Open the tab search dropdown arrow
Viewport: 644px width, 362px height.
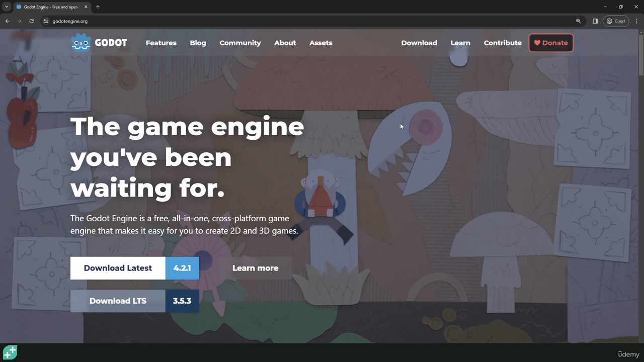pos(7,7)
